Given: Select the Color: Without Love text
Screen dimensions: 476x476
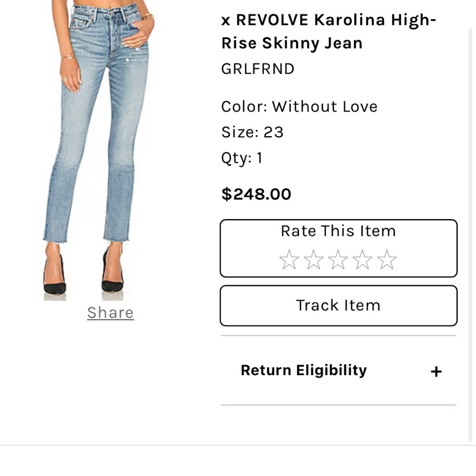Looking at the screenshot, I should coord(299,107).
